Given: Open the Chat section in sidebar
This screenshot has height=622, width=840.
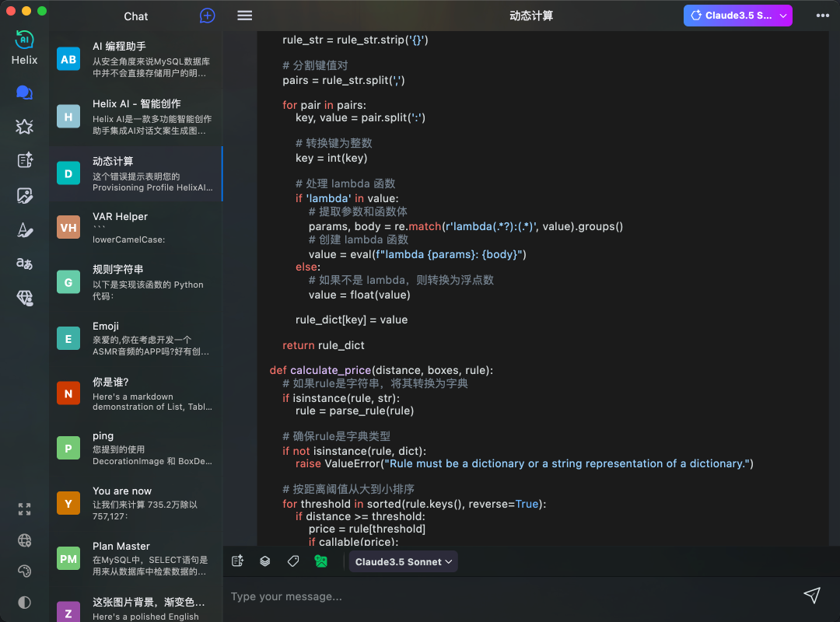Looking at the screenshot, I should (x=24, y=93).
